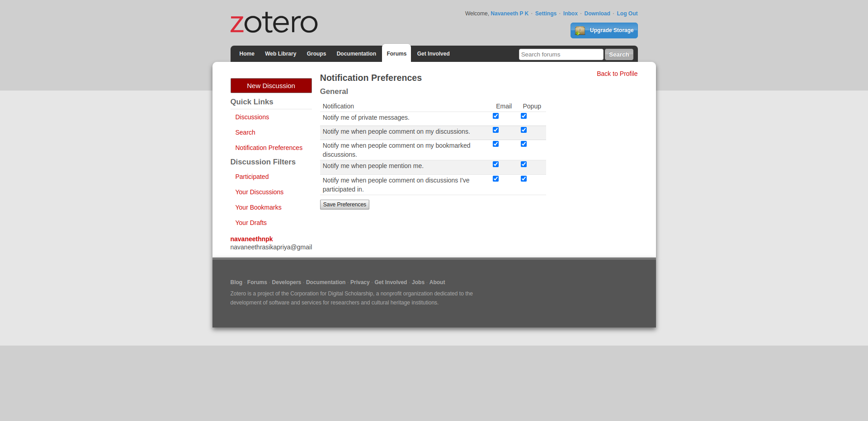868x421 pixels.
Task: Open Notification Preferences sidebar link
Action: click(x=269, y=148)
